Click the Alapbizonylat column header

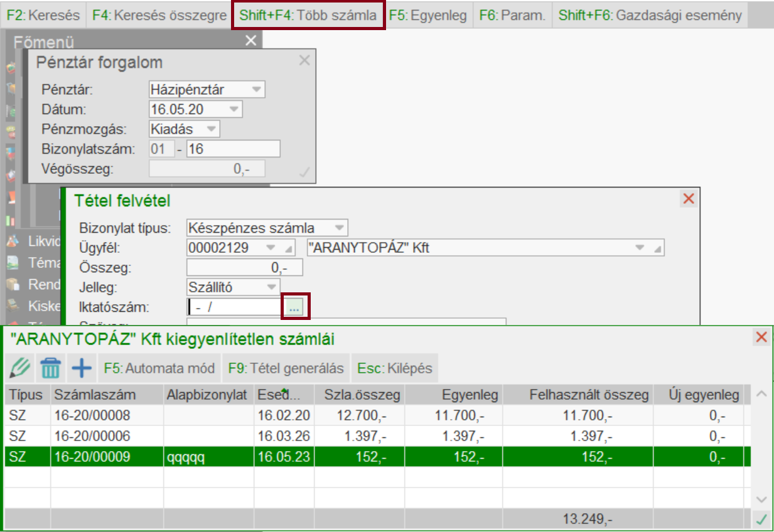[208, 395]
